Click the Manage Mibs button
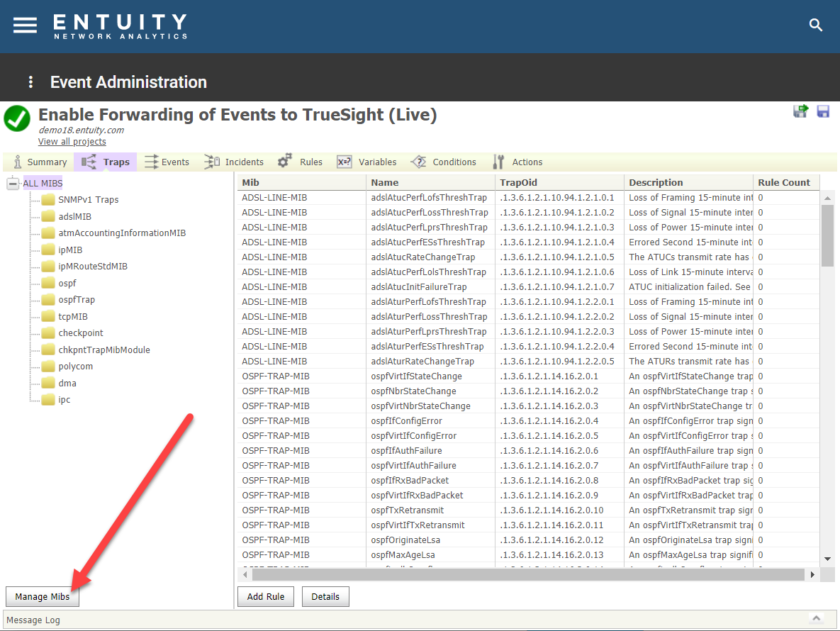This screenshot has width=840, height=631. [43, 597]
